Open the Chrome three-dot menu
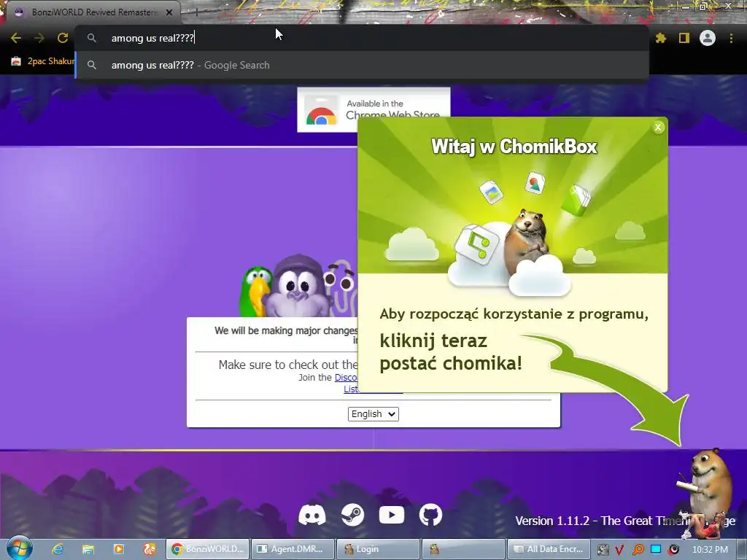The height and width of the screenshot is (560, 747). 731,38
